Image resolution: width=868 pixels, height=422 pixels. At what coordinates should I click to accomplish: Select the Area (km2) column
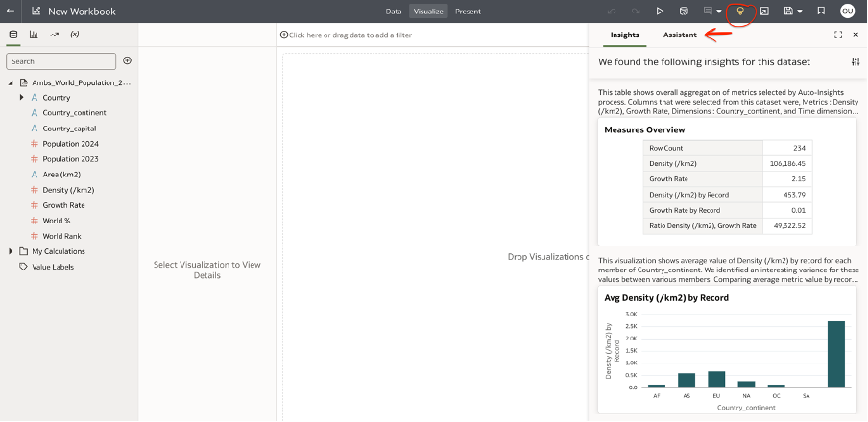point(61,175)
